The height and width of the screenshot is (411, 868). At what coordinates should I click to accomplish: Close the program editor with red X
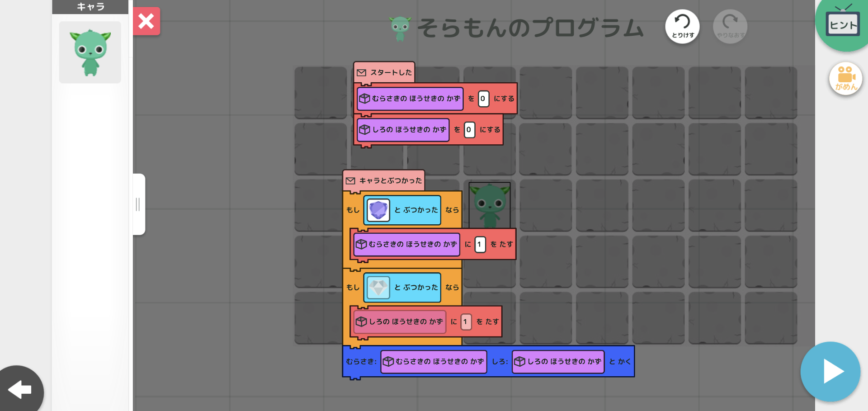[146, 21]
